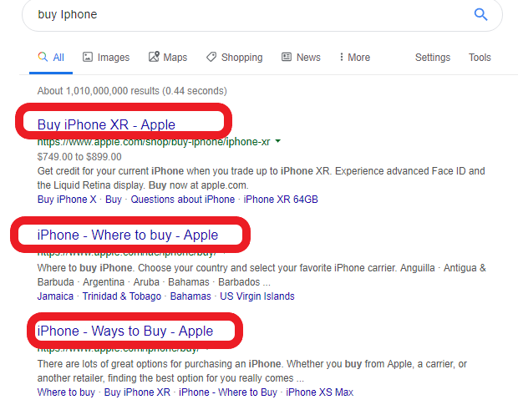This screenshot has width=518, height=420.
Task: Select the All results tab
Action: coord(51,58)
